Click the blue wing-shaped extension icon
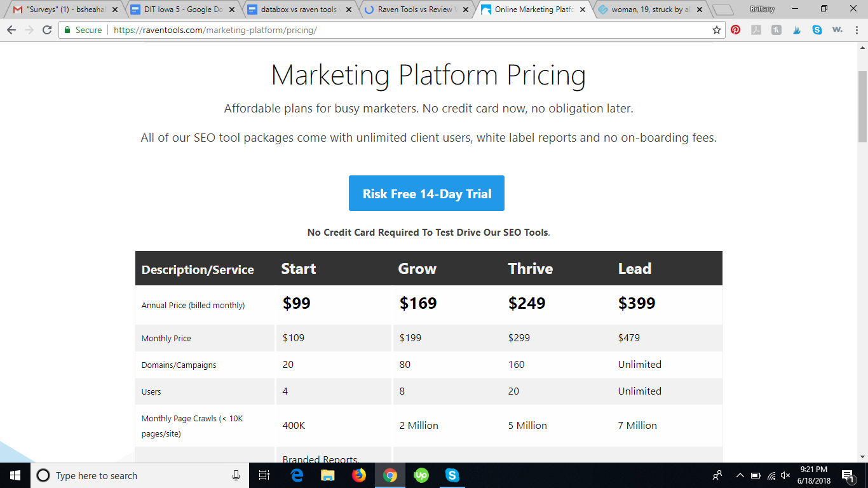Screen dimensions: 868x488 coord(797,30)
